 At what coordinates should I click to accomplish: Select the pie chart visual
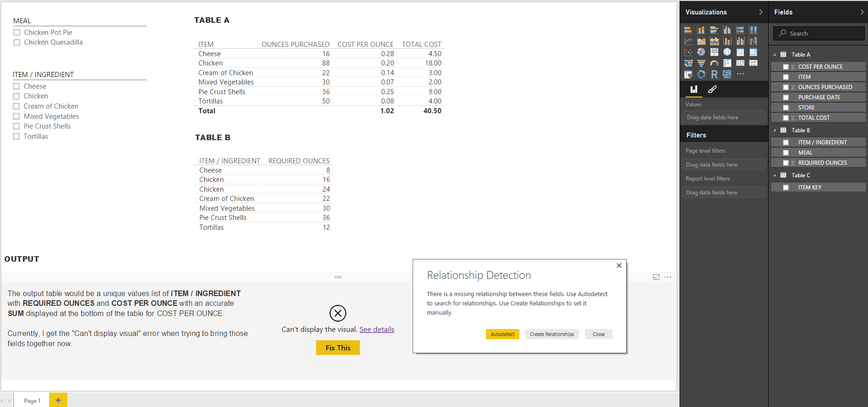701,52
